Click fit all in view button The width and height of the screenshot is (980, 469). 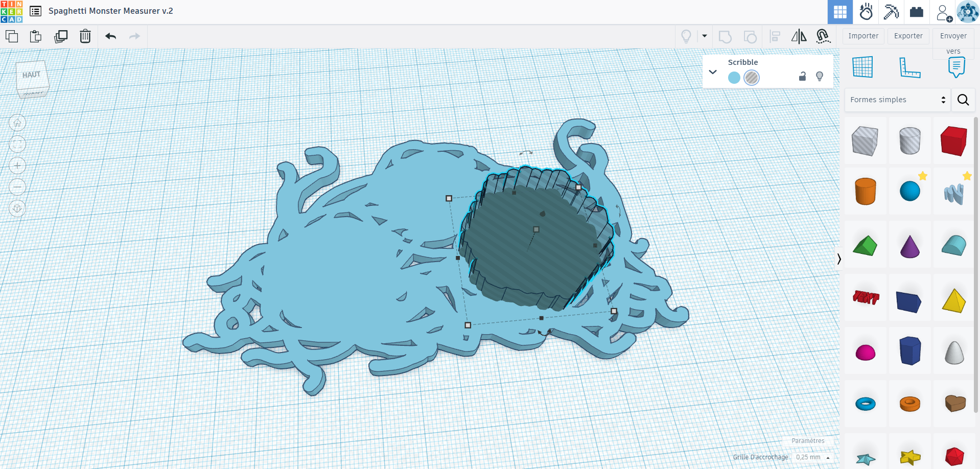(17, 144)
